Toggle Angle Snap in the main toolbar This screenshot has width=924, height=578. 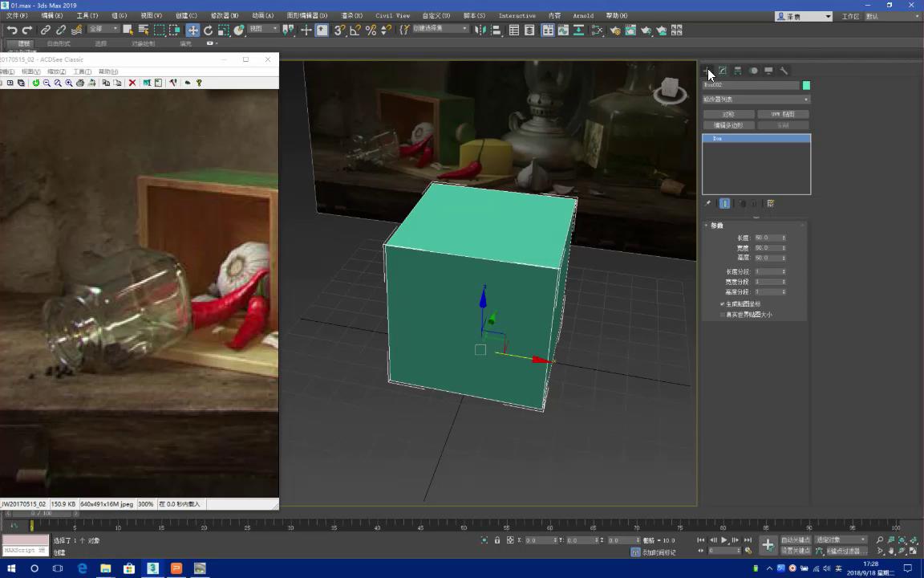(355, 30)
